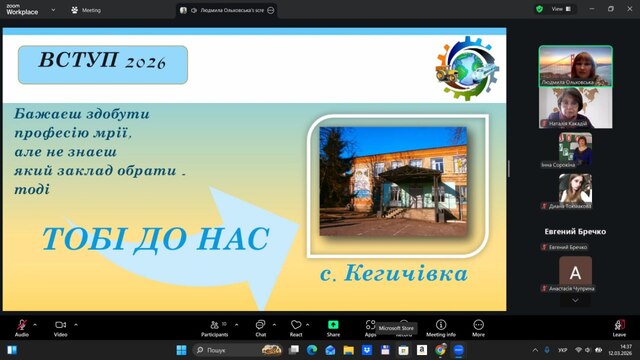Open Zoom Apps from the toolbar

(x=370, y=328)
